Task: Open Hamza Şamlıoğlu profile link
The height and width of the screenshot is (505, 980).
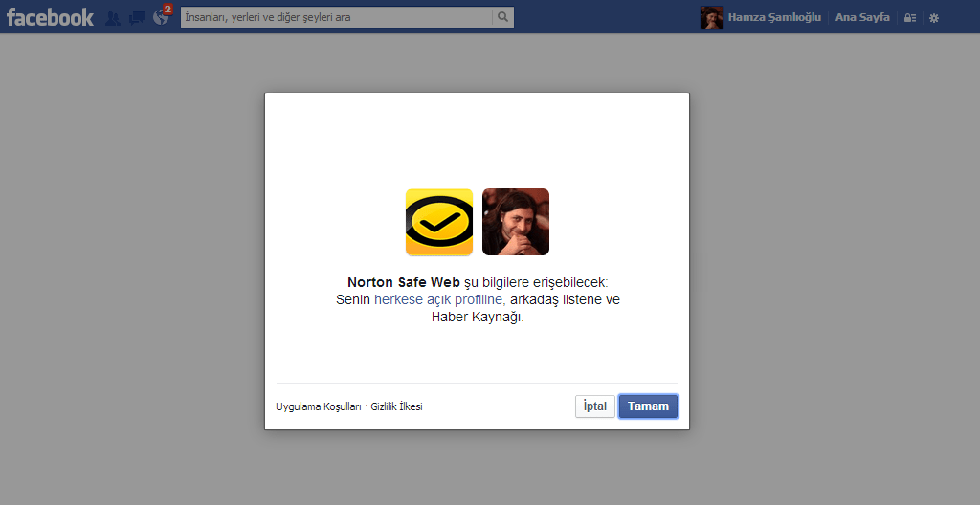Action: tap(774, 17)
